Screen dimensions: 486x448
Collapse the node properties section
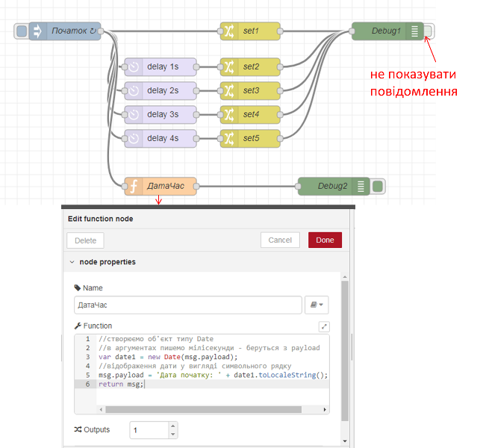(72, 262)
